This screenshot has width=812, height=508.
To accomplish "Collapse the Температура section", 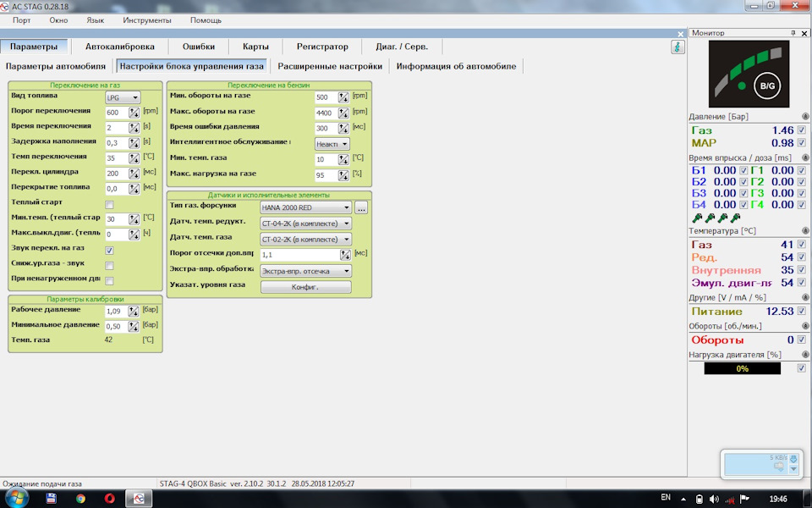I will [x=805, y=230].
